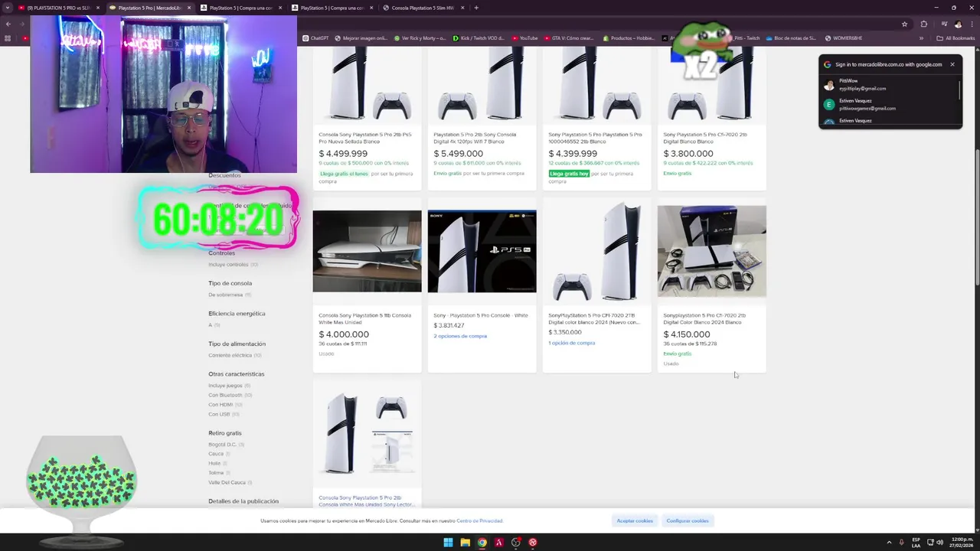Open the volume control in system tray
Image resolution: width=980 pixels, height=551 pixels.
939,543
